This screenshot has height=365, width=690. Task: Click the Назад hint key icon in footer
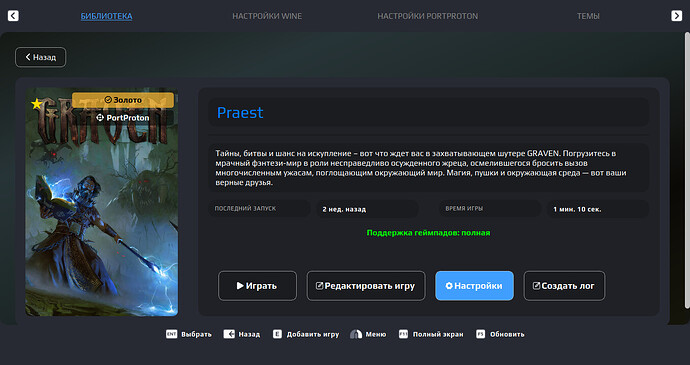[x=229, y=334]
